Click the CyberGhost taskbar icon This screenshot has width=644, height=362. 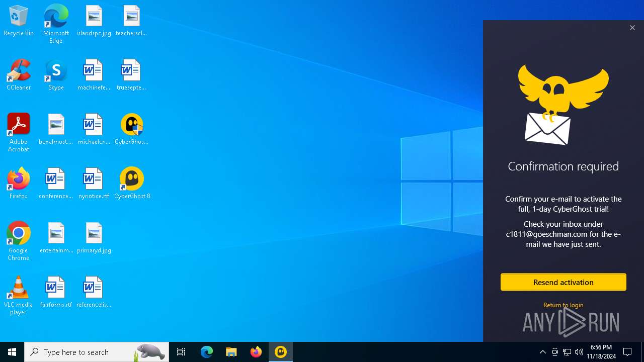(281, 352)
